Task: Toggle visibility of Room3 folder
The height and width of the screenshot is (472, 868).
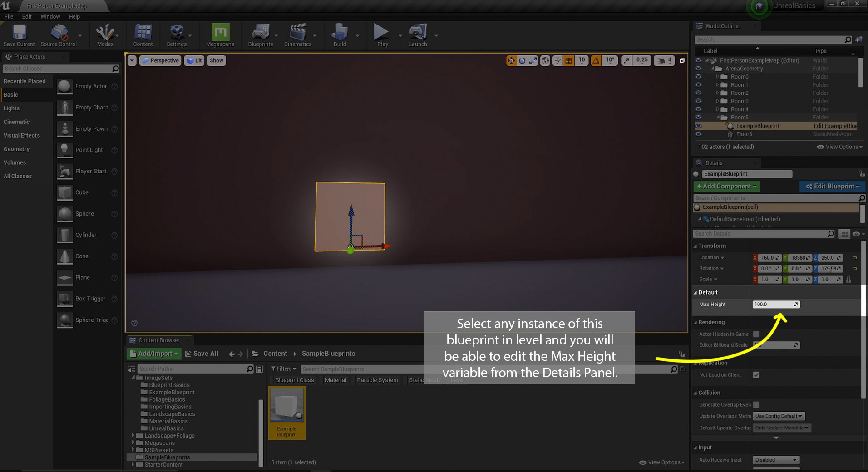Action: pos(699,101)
